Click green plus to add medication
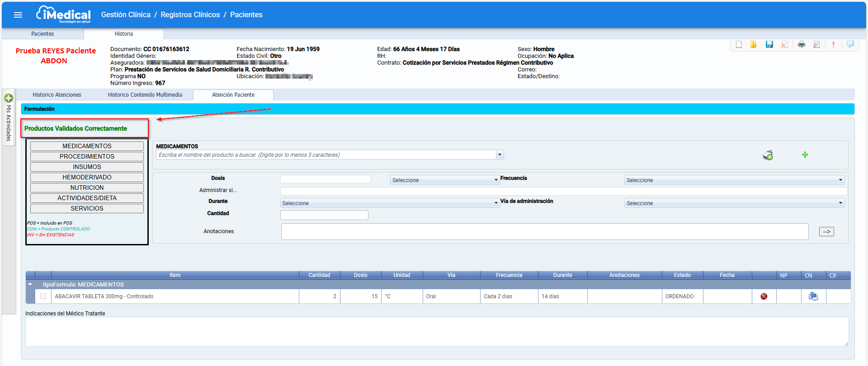 pyautogui.click(x=805, y=155)
